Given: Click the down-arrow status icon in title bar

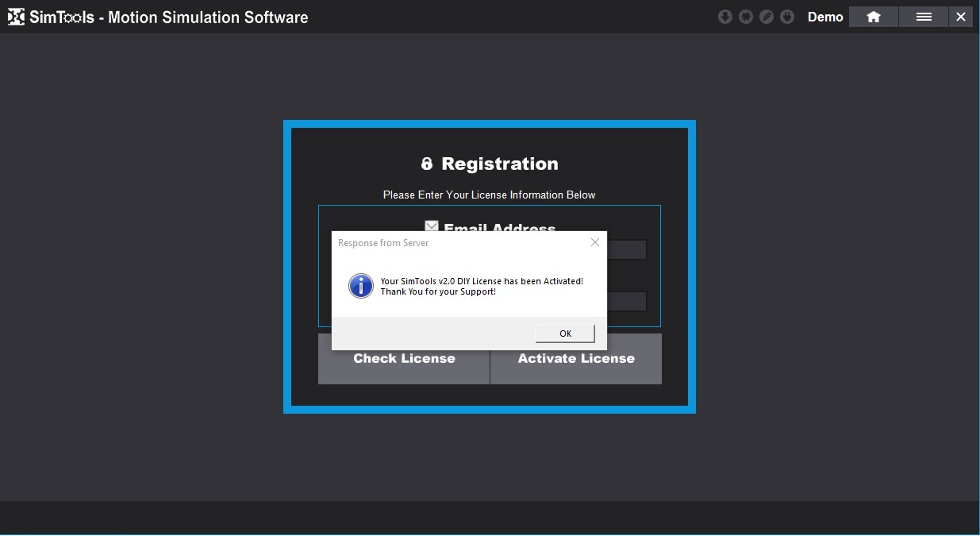Looking at the screenshot, I should 725,17.
